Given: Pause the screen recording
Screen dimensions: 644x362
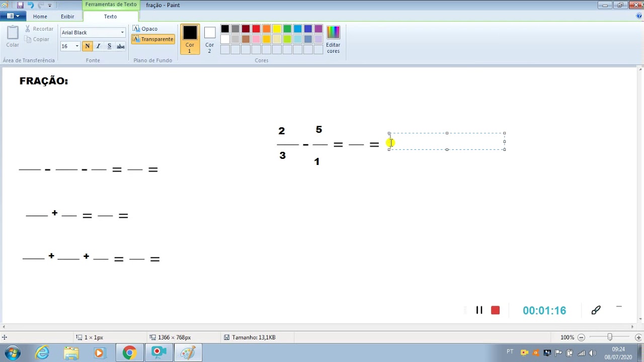Looking at the screenshot, I should 479,310.
